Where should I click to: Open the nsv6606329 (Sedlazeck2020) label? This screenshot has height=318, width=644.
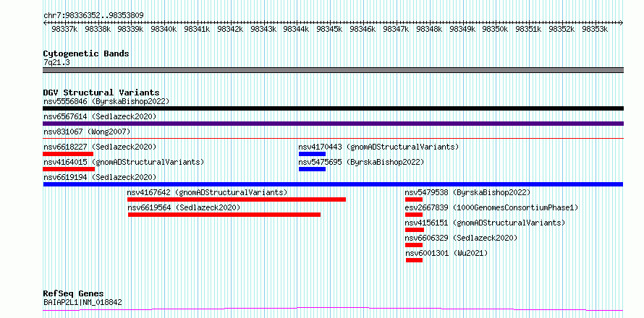pyautogui.click(x=461, y=238)
